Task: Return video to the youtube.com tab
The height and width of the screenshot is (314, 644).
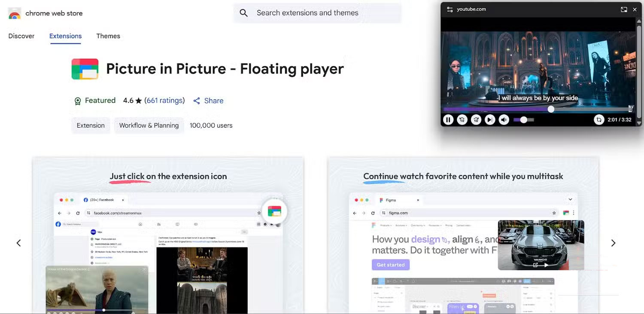Action: (x=624, y=9)
